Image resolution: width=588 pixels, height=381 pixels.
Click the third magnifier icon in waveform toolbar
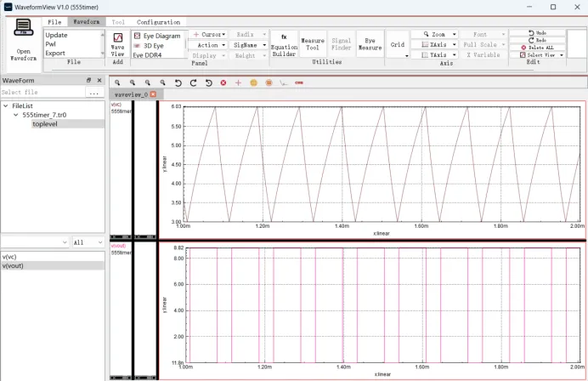[x=148, y=82]
